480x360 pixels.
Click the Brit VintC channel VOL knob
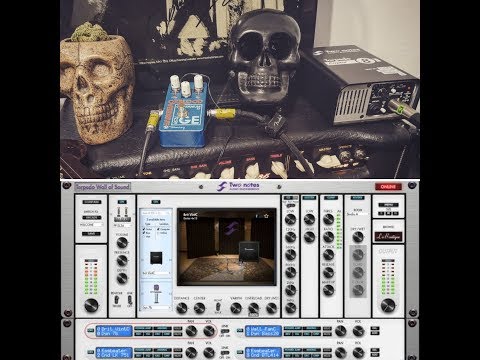[x=209, y=331]
